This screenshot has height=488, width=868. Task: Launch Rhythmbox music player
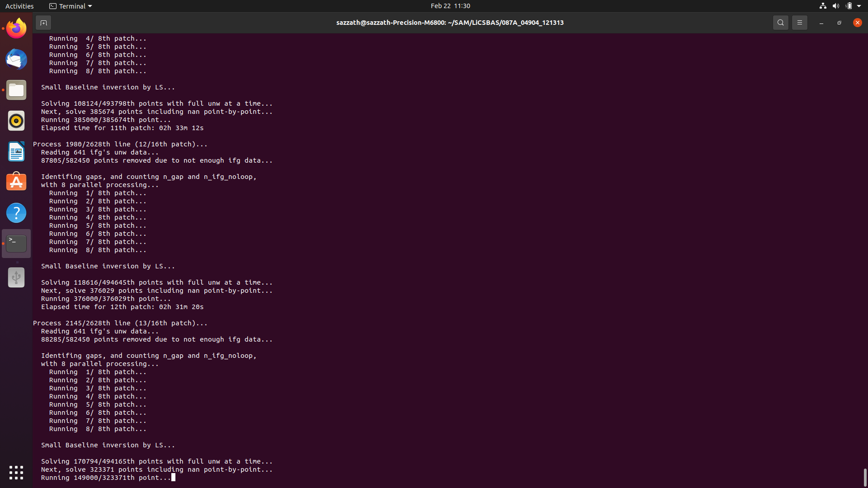(16, 121)
